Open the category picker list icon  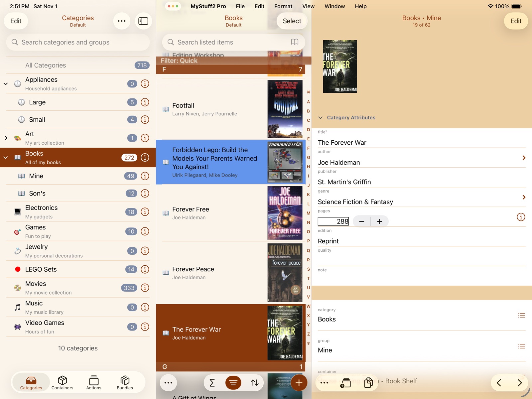(x=521, y=315)
